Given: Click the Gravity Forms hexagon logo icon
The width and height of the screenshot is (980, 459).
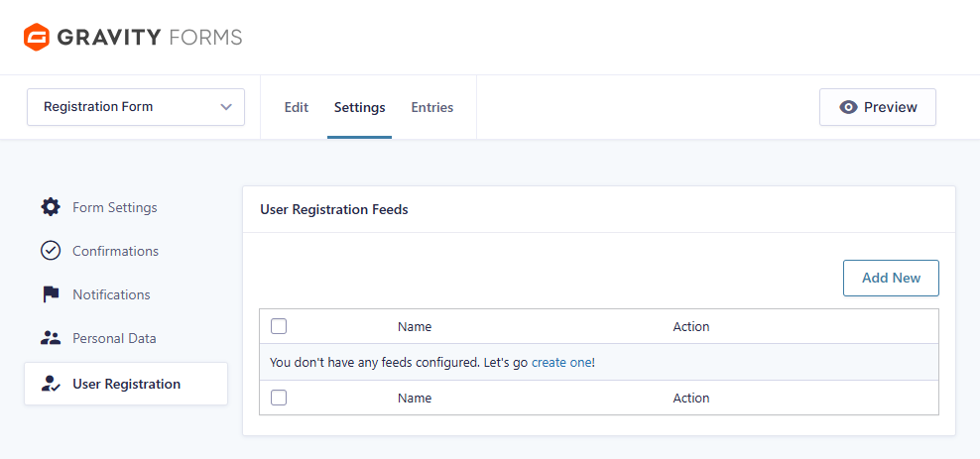Looking at the screenshot, I should [37, 37].
